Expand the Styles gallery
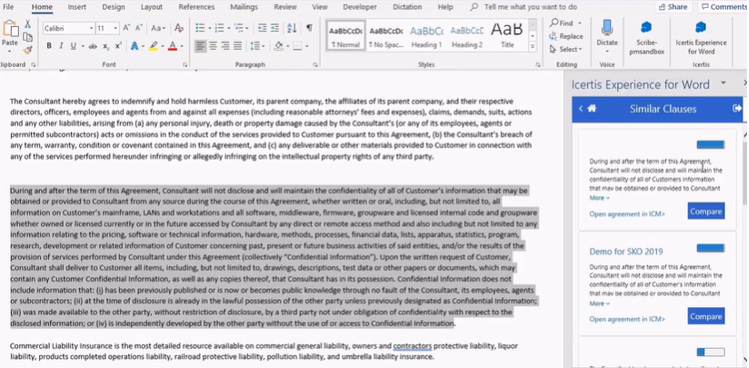The image size is (749, 368). click(x=533, y=47)
